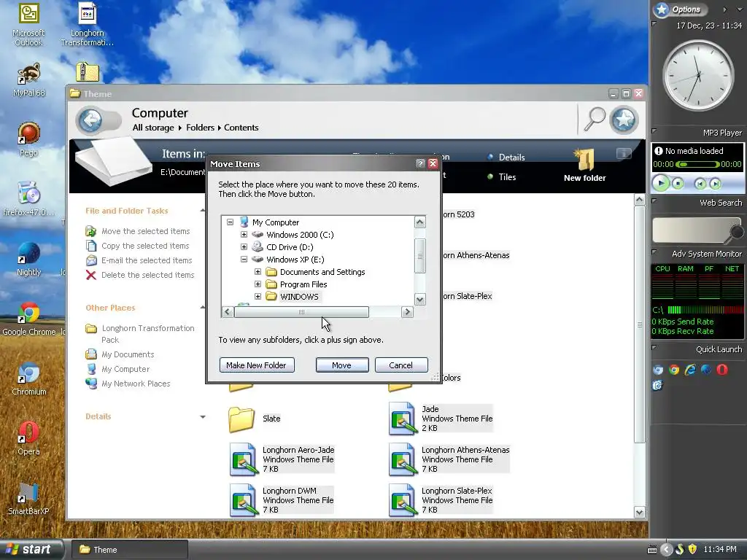Click the New folder icon in header
Viewport: 747px width, 560px height.
(x=584, y=160)
